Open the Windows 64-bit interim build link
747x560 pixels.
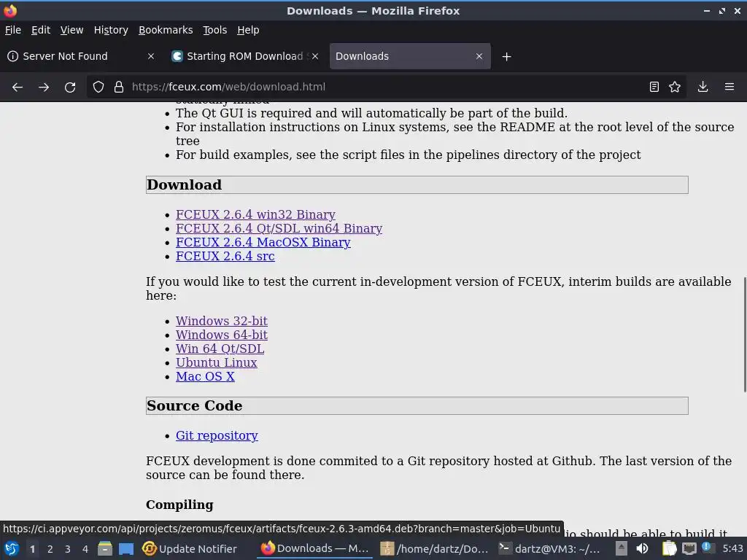[222, 335]
